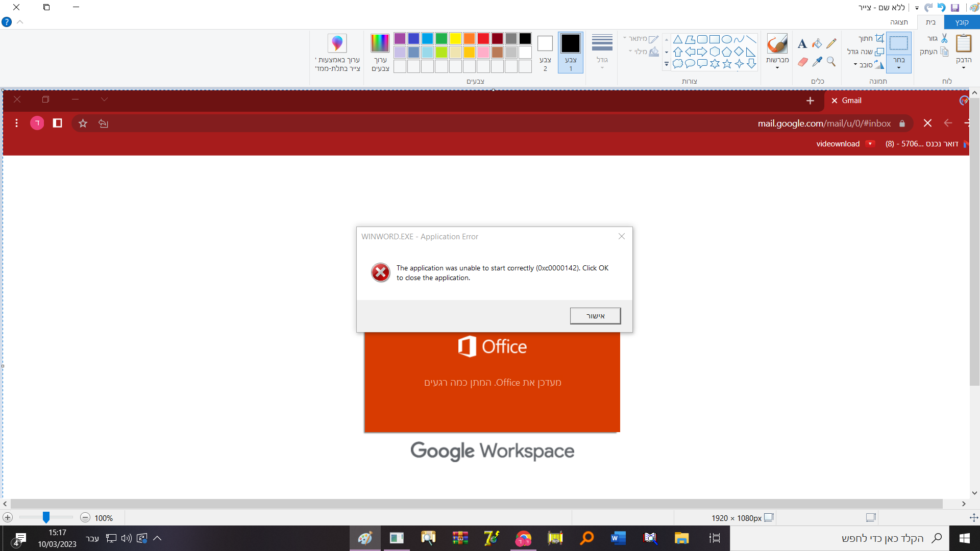Open the Size line thickness dropdown
Viewport: 980px width, 551px height.
point(602,52)
